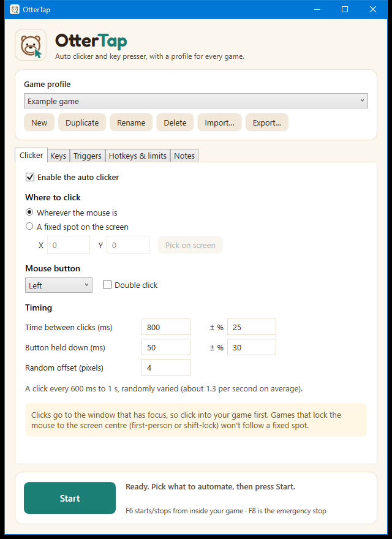The image size is (392, 539).
Task: Click the Random offset pixels field
Action: (x=166, y=367)
